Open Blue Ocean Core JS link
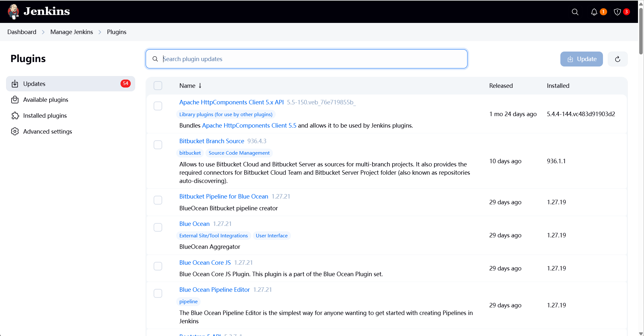 [x=205, y=262]
